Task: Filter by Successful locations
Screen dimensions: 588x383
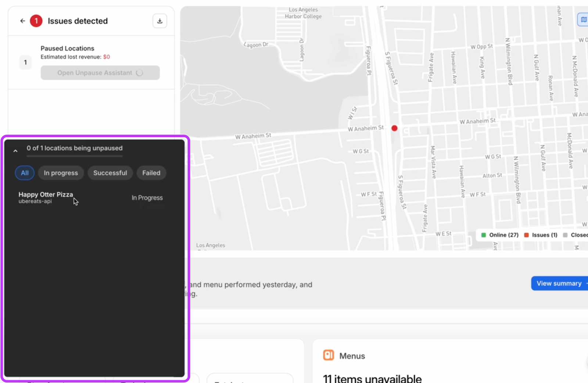Action: 110,173
